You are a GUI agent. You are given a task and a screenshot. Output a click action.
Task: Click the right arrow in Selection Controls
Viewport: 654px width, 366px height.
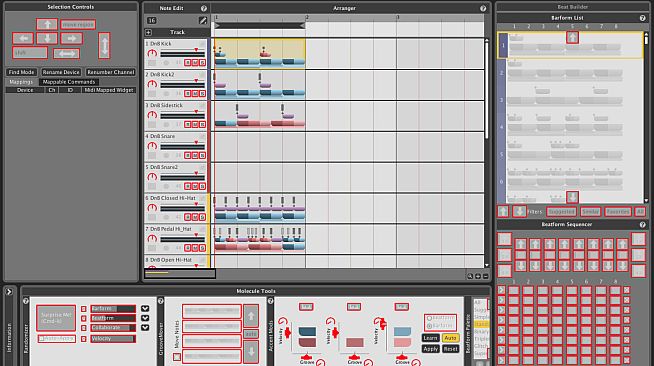pyautogui.click(x=71, y=38)
